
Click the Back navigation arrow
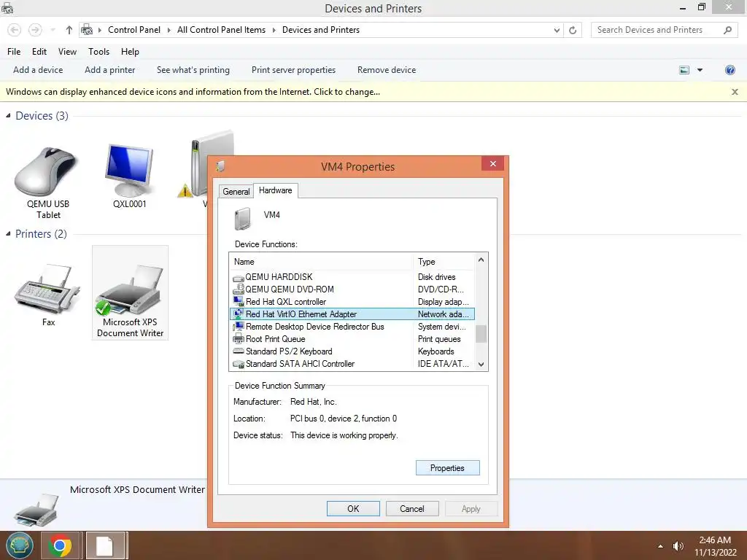[x=15, y=30]
